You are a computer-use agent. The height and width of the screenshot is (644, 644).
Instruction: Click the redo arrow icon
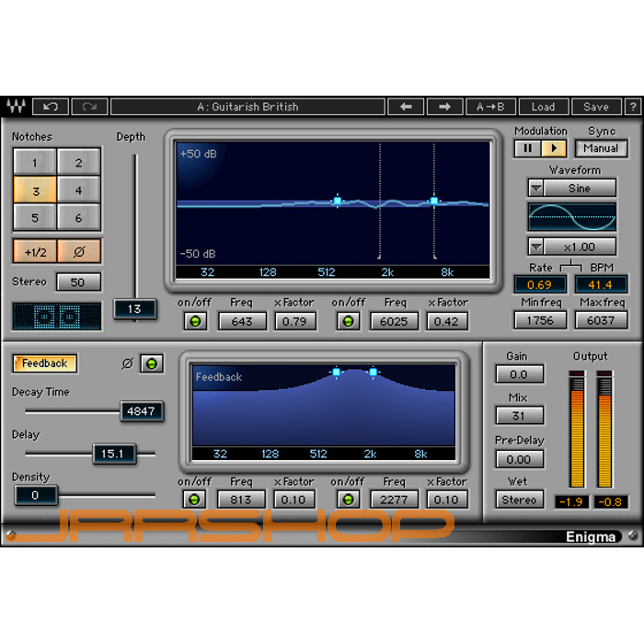tap(88, 107)
